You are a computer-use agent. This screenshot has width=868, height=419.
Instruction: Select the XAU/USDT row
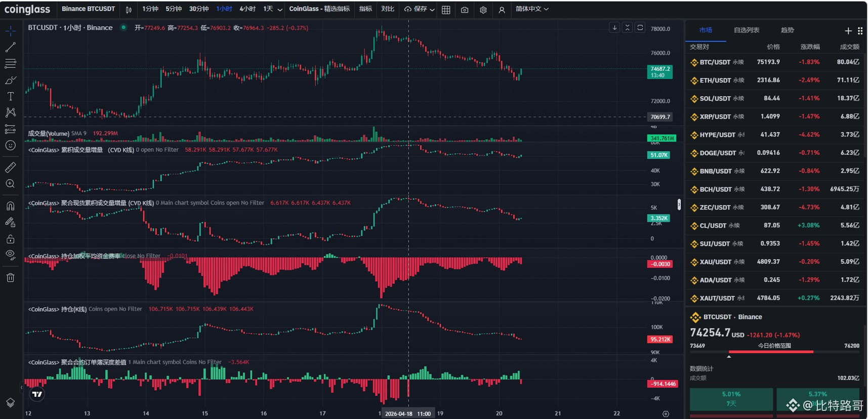point(774,262)
